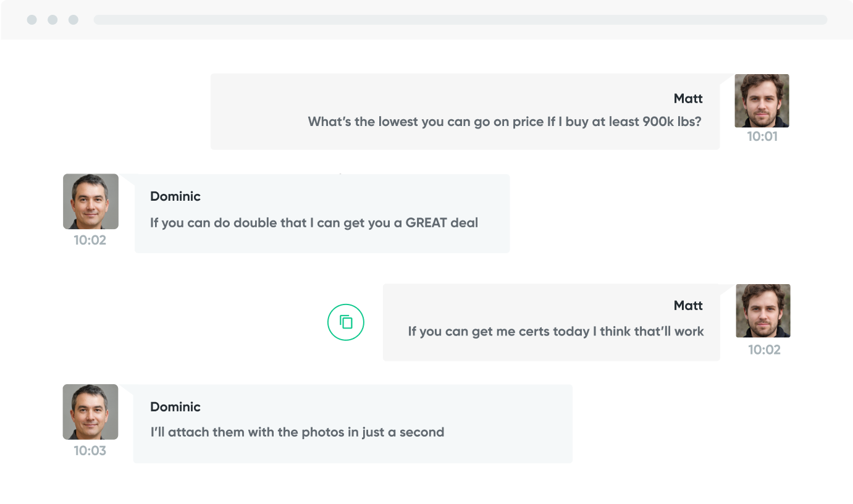
Task: Click the 10:03 timestamp under Dominic's avatar
Action: tap(90, 451)
